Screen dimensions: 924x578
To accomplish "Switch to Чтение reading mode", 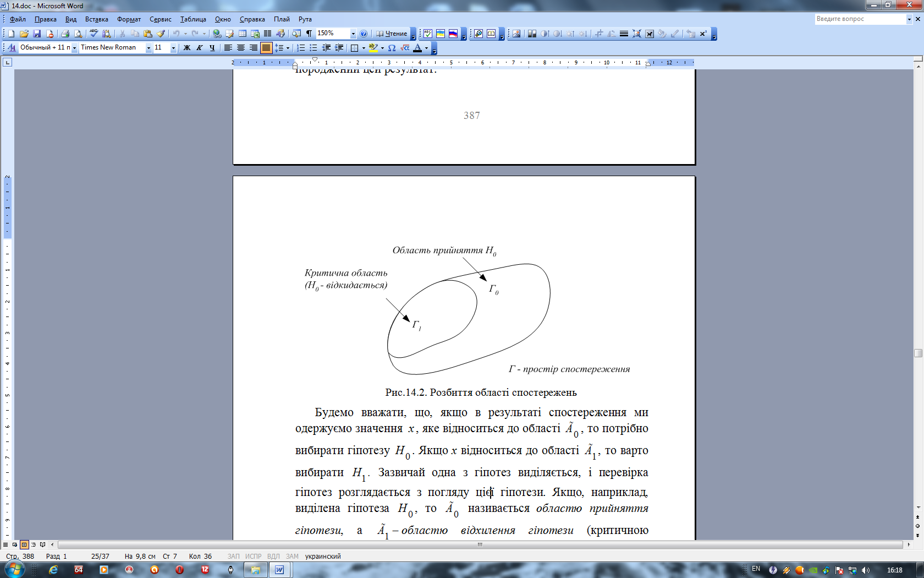I will click(392, 34).
